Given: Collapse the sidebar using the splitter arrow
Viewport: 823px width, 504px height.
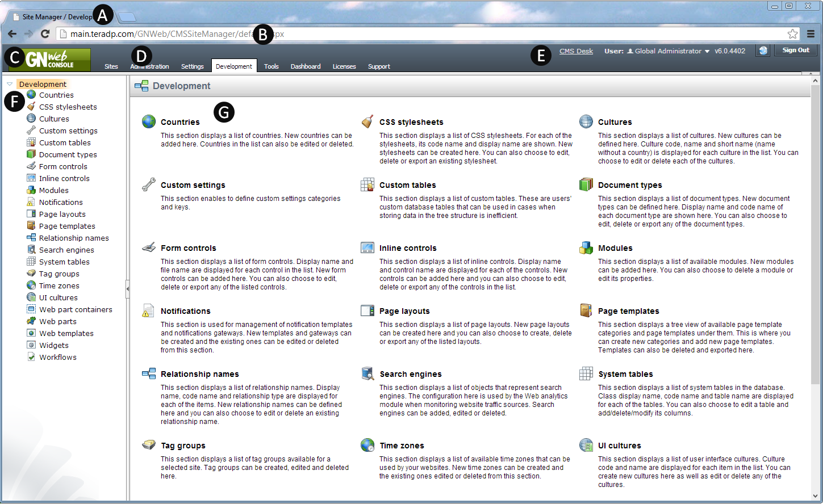Looking at the screenshot, I should [x=128, y=289].
